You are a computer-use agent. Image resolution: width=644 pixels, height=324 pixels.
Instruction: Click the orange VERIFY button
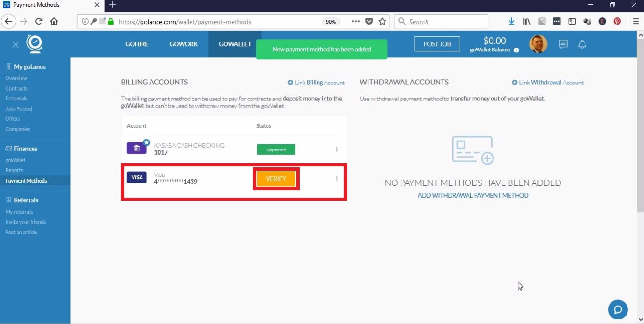click(x=276, y=179)
